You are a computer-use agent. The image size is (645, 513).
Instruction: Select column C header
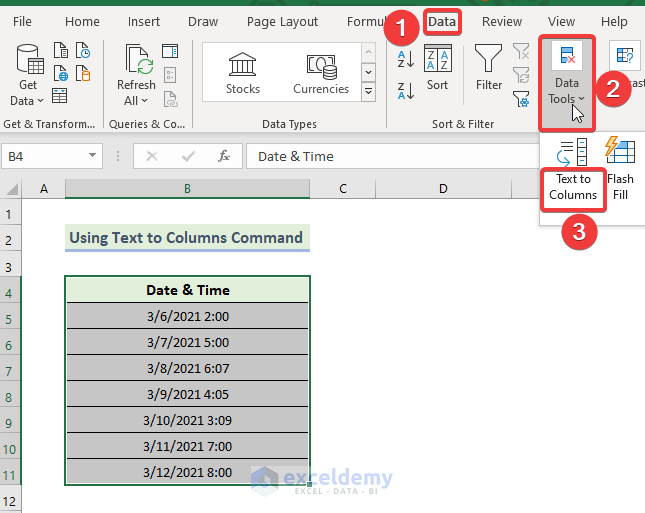tap(343, 188)
